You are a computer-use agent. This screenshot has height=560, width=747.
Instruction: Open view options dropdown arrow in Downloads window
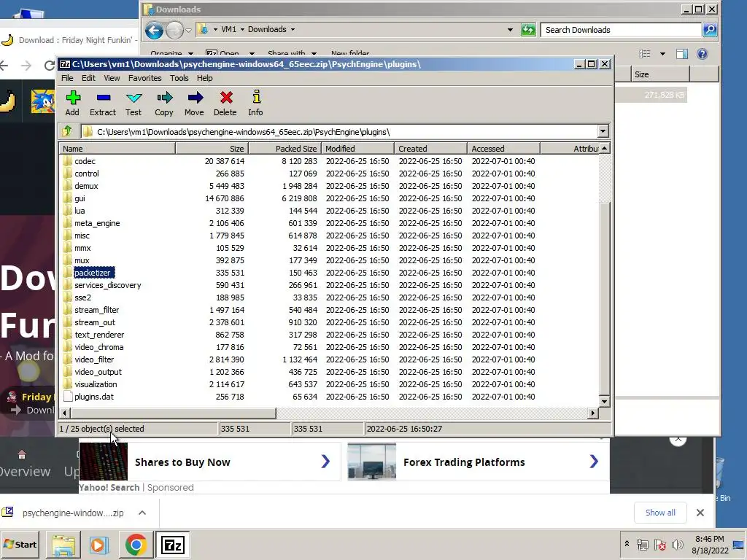pos(662,54)
